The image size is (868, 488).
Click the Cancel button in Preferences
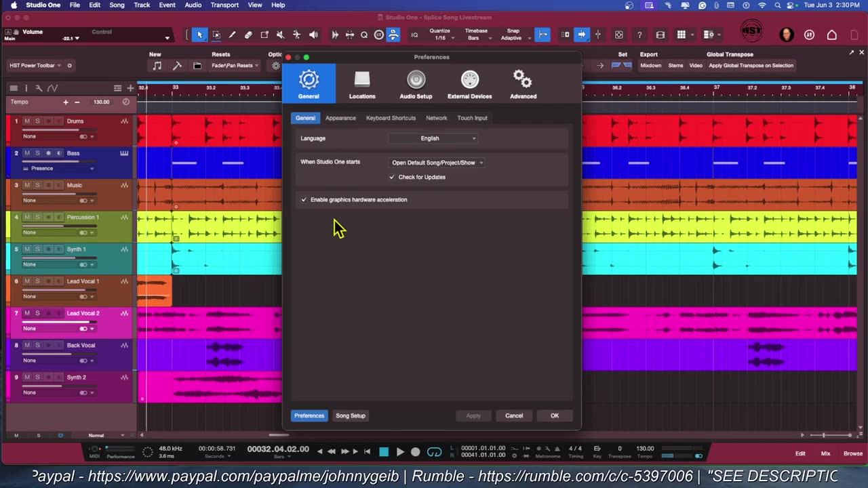514,415
